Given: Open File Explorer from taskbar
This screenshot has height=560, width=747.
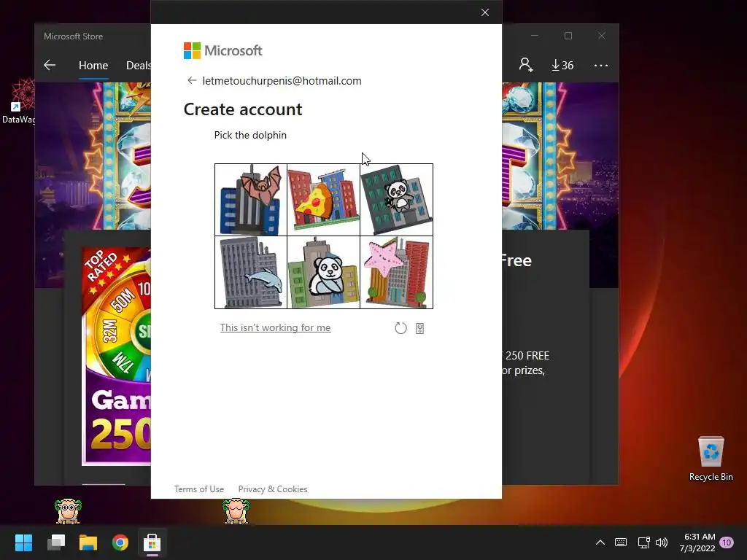Looking at the screenshot, I should (x=88, y=542).
